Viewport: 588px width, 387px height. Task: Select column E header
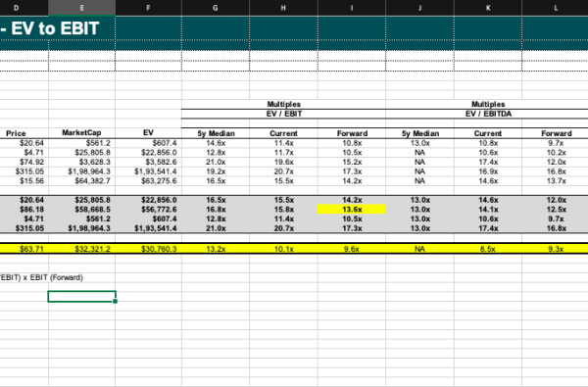81,8
